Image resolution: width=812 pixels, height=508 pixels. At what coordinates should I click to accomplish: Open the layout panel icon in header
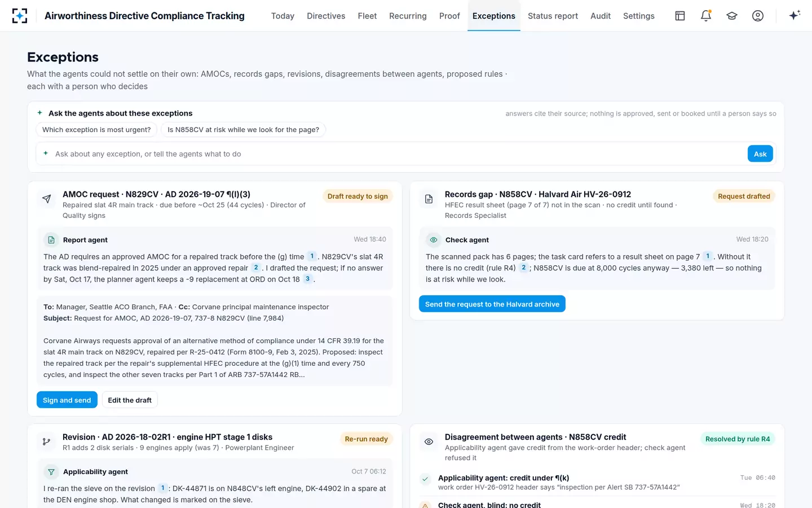(x=680, y=16)
